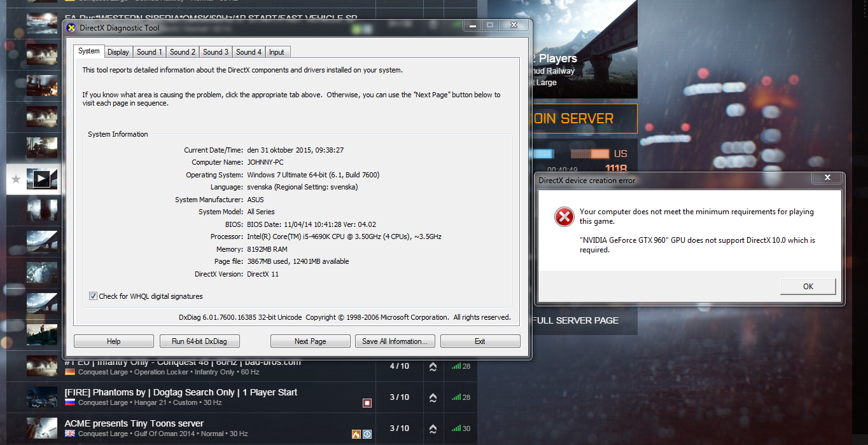Click the red error icon in DirectX error dialog
Screen dimensions: 868x445
pyautogui.click(x=564, y=217)
